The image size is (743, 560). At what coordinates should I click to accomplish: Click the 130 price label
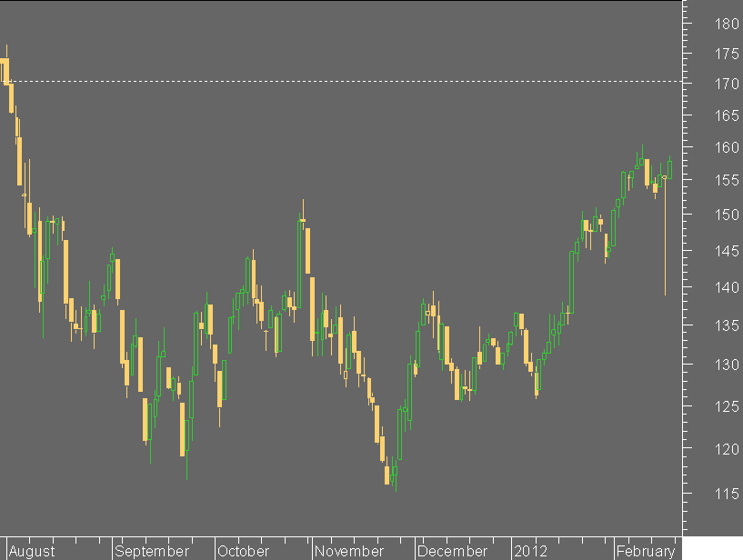727,365
